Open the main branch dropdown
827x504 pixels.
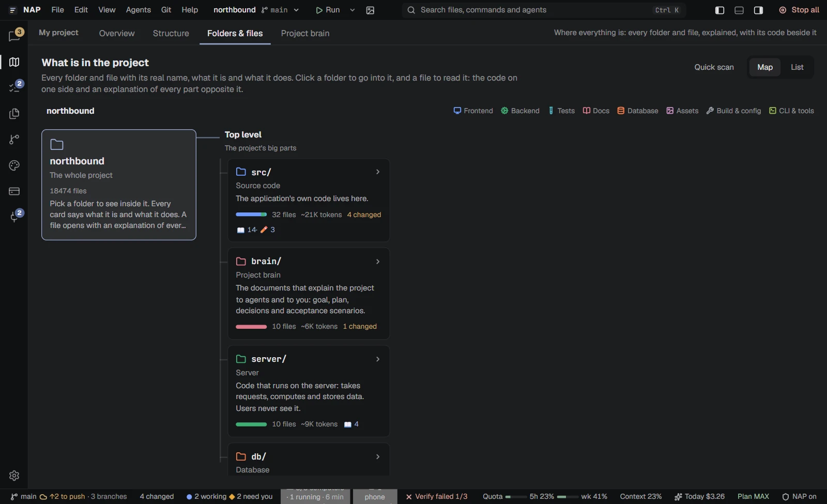[x=280, y=10]
